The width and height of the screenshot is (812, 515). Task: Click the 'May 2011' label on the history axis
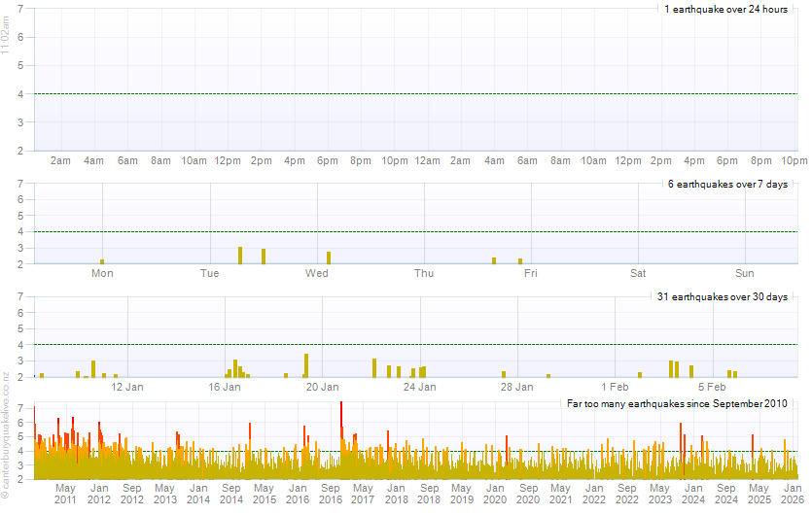tap(65, 493)
